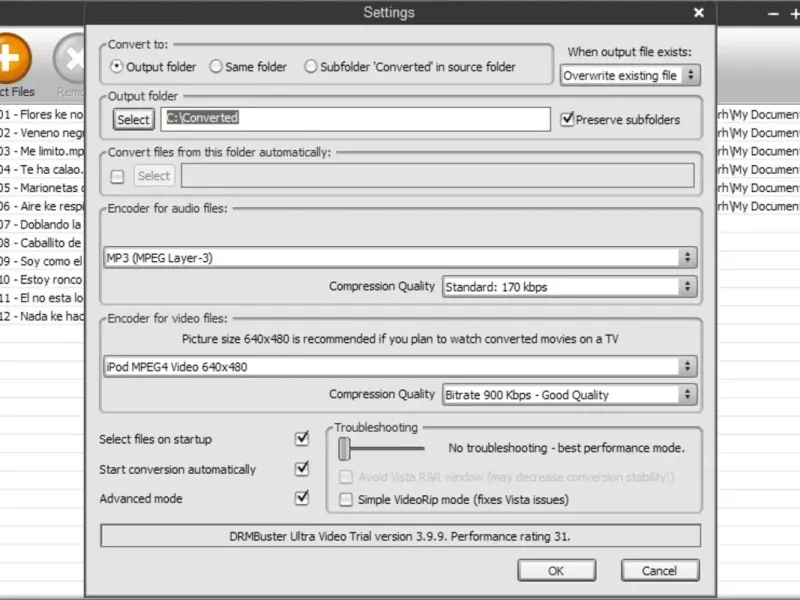Image resolution: width=800 pixels, height=600 pixels.
Task: Click the 'No troubleshooting - best performance mode.' text
Action: click(566, 448)
